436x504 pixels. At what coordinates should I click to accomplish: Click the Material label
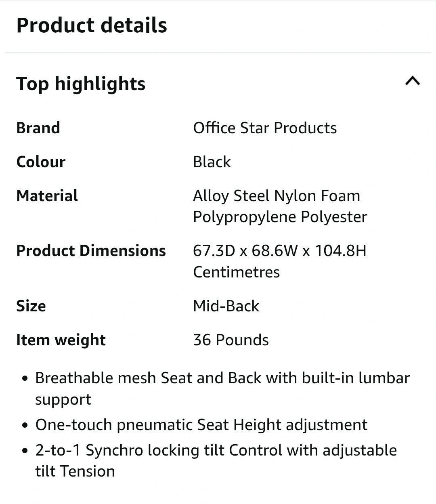(x=47, y=196)
